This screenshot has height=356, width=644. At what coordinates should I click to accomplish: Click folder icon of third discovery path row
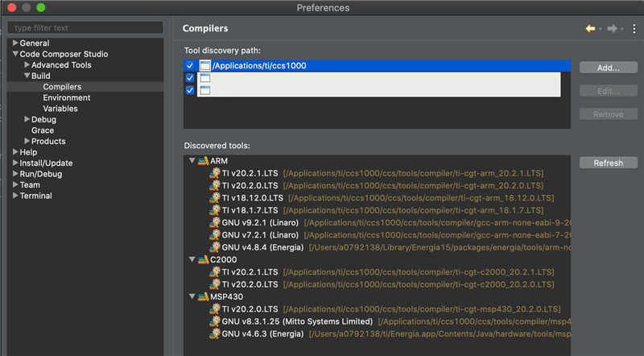point(205,90)
